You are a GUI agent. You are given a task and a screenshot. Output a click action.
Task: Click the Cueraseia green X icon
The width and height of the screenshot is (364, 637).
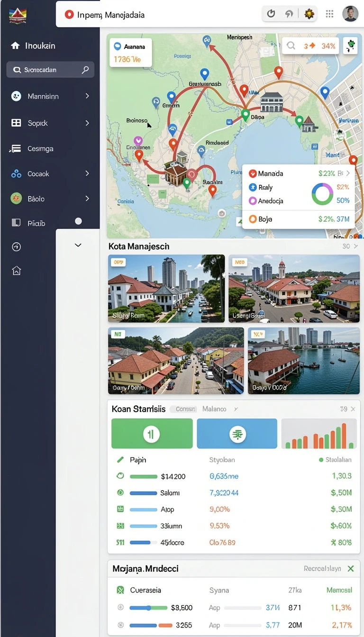120,590
